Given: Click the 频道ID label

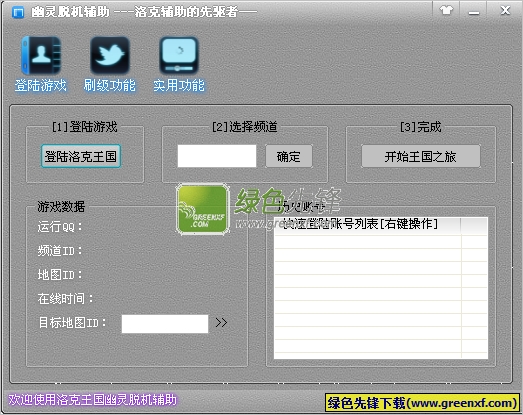Looking at the screenshot, I should [x=60, y=251].
